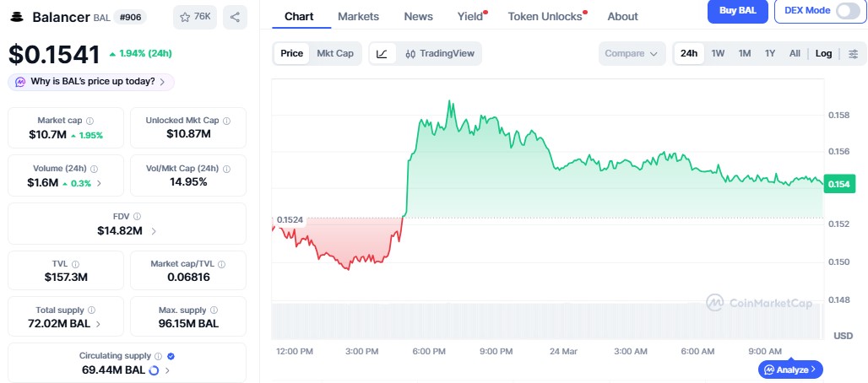Click the 0.154 current price label
868x383 pixels.
point(840,184)
